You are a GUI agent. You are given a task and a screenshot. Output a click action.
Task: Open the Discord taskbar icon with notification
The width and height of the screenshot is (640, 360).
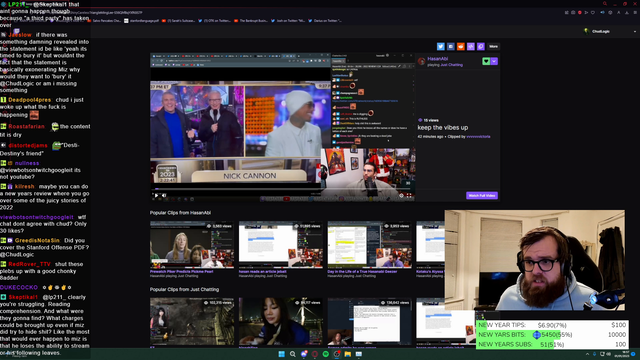(304, 354)
